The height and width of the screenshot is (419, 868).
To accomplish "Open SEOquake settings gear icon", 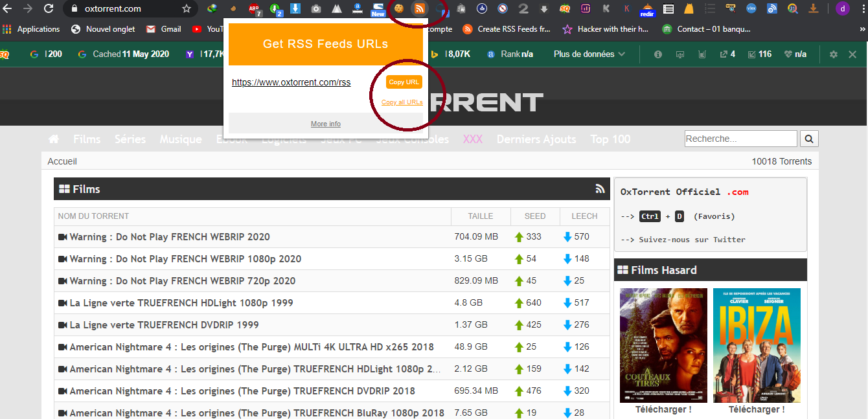I will (834, 54).
